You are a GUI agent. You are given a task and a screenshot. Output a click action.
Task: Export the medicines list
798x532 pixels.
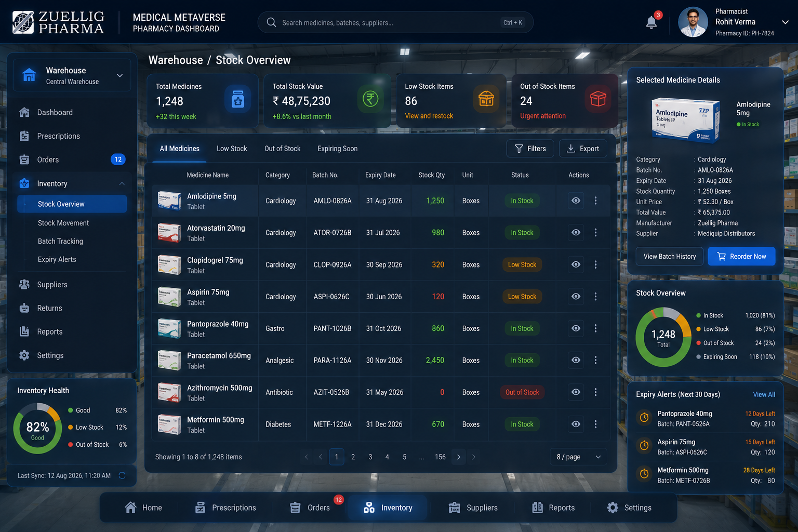[583, 149]
